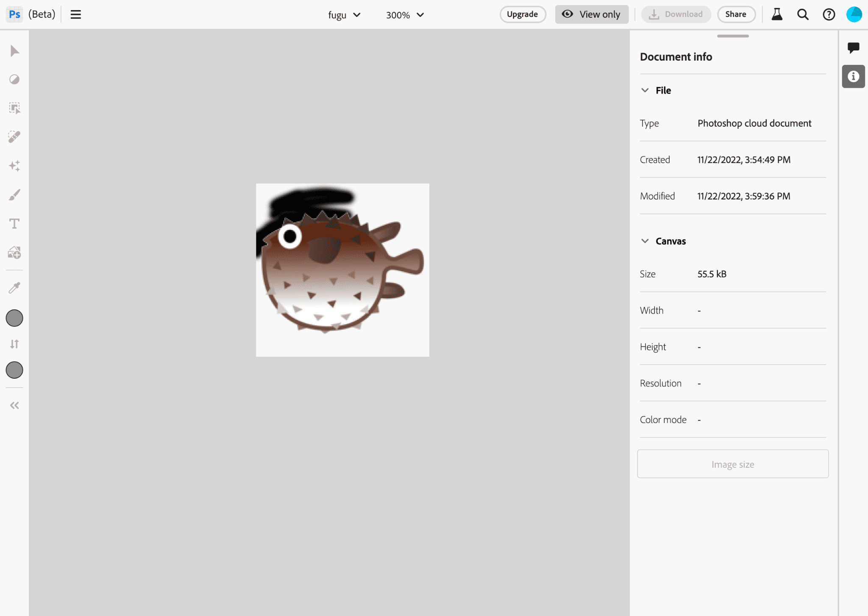Open the Search panel icon
The height and width of the screenshot is (616, 868).
pos(803,14)
